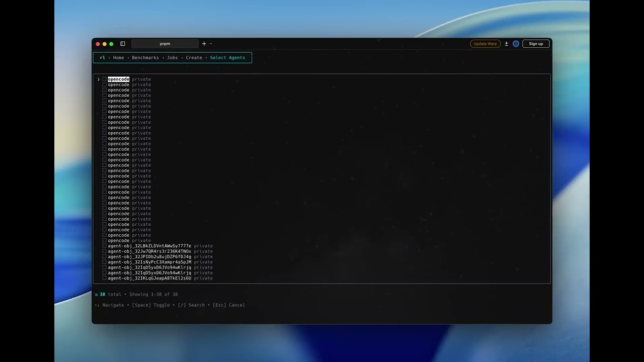
Task: Check the agent-obj_32LBkZLDVntAWwSy7777e checkbox
Action: click(104, 246)
